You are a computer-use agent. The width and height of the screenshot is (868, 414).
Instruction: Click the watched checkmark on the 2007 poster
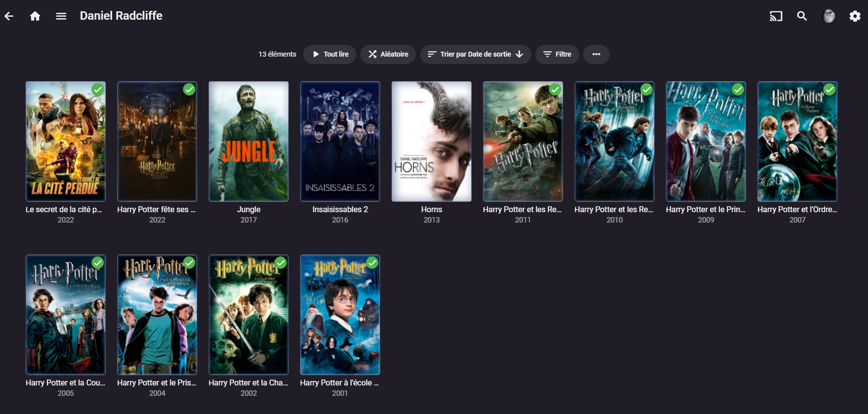[830, 89]
